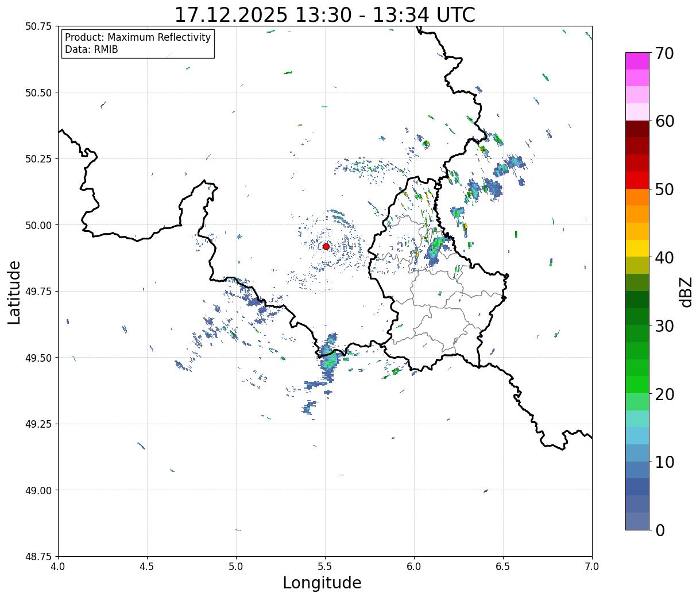
Task: Click the colorbar tick label 20
Action: [x=664, y=394]
